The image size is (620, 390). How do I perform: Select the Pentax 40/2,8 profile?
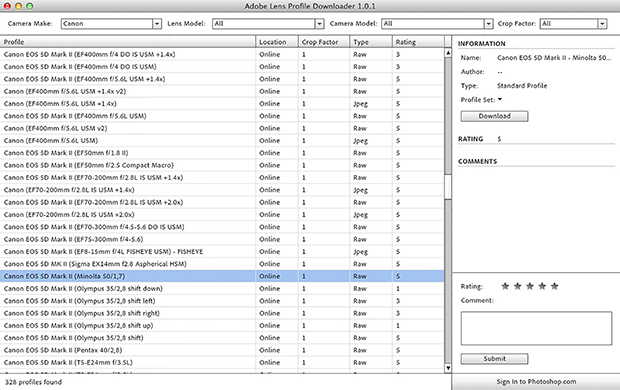click(x=222, y=350)
